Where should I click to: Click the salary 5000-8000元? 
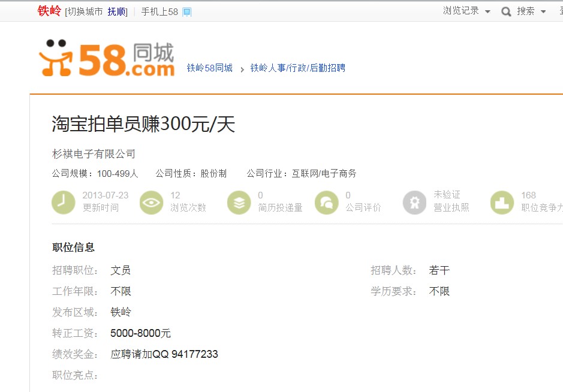(x=140, y=333)
